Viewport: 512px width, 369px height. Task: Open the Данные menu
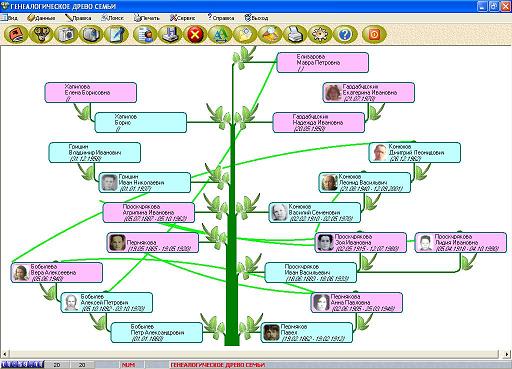pos(41,18)
